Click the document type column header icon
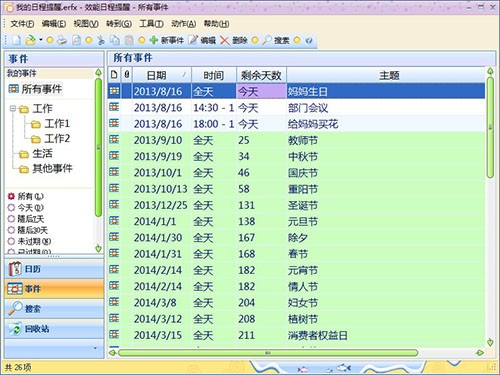The height and width of the screenshot is (375, 500). click(114, 75)
